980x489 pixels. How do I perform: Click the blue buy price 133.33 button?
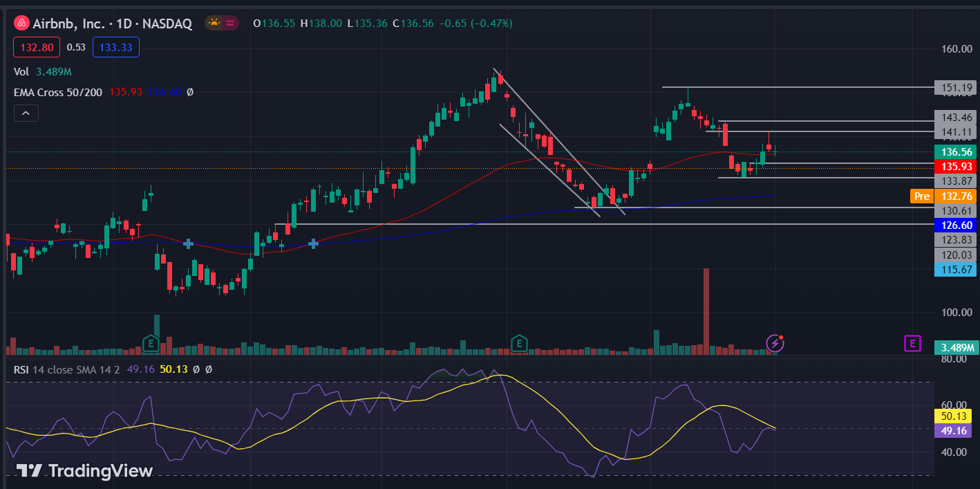pyautogui.click(x=116, y=47)
